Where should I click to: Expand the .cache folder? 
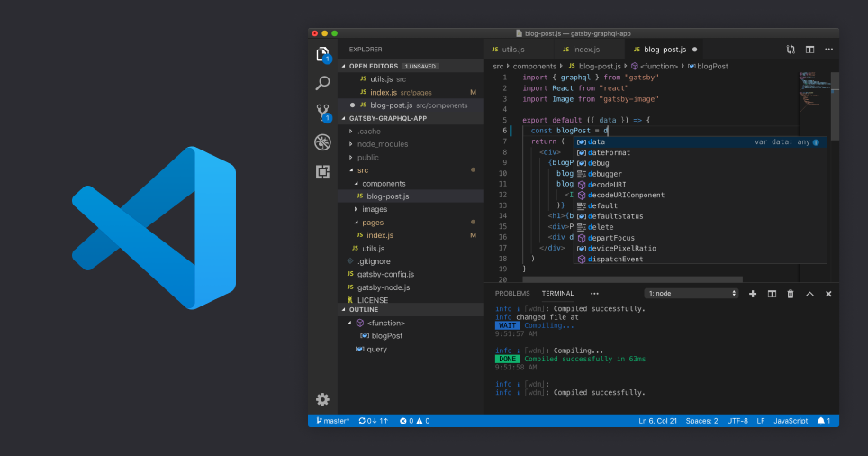click(351, 132)
